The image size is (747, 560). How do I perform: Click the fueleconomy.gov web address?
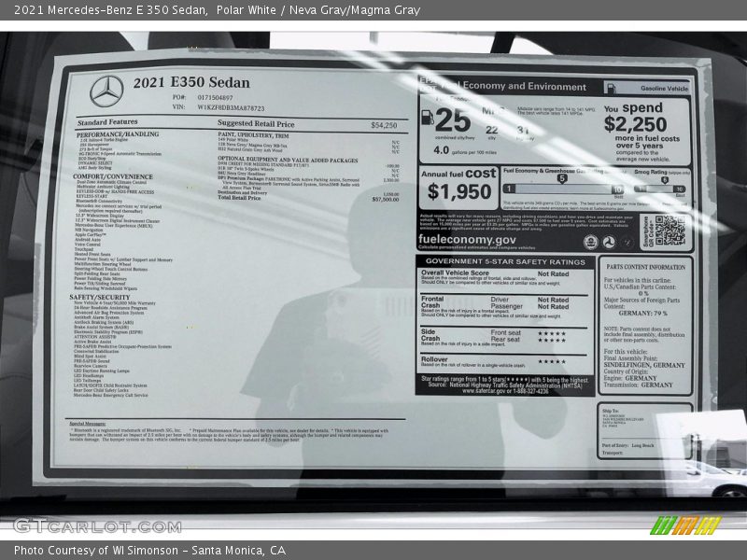(467, 240)
